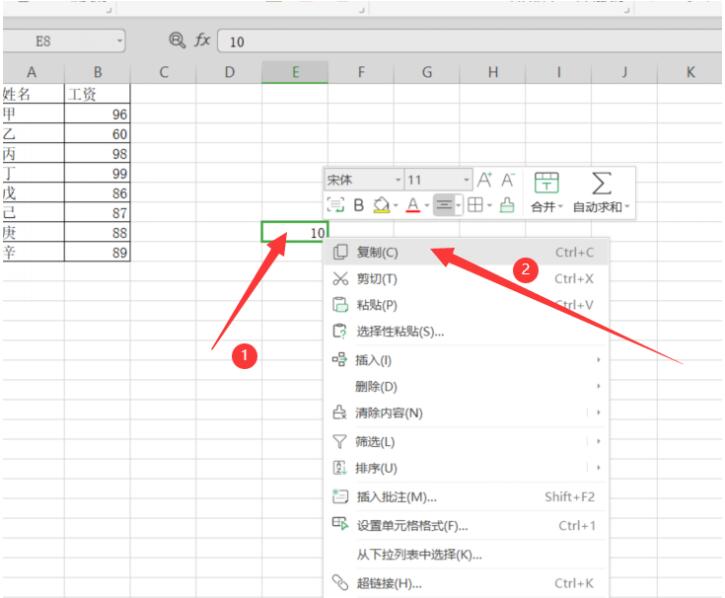Click cell E8 containing 10
Viewport: 725px width, 598px height.
tap(295, 232)
